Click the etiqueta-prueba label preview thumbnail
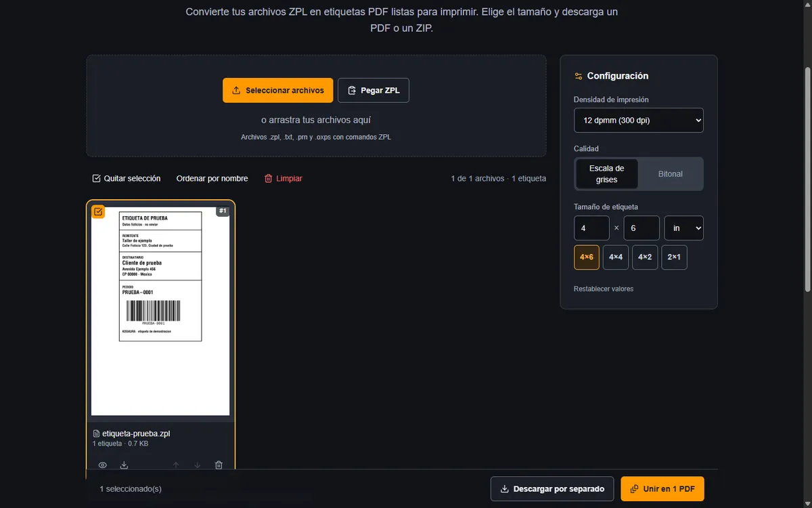 (x=160, y=312)
